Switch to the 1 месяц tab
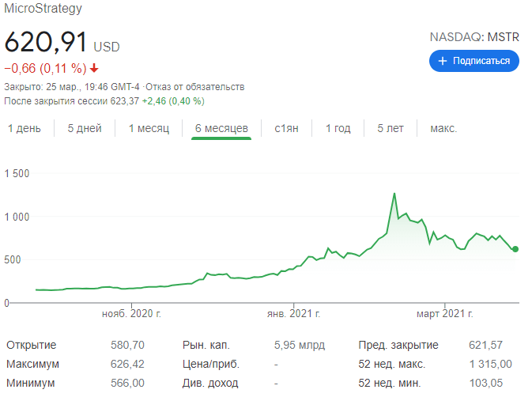Viewport: 532px width, 397px height. tap(149, 129)
